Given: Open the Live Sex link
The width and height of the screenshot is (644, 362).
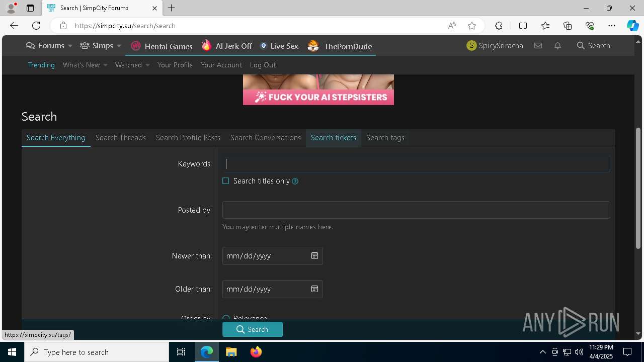Looking at the screenshot, I should (x=279, y=46).
